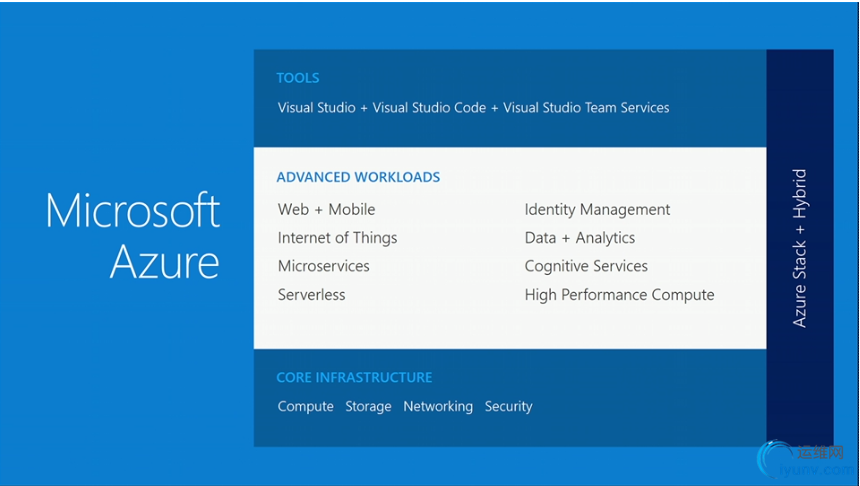The width and height of the screenshot is (860, 486).
Task: Select 'Internet of Things' workload
Action: [337, 238]
